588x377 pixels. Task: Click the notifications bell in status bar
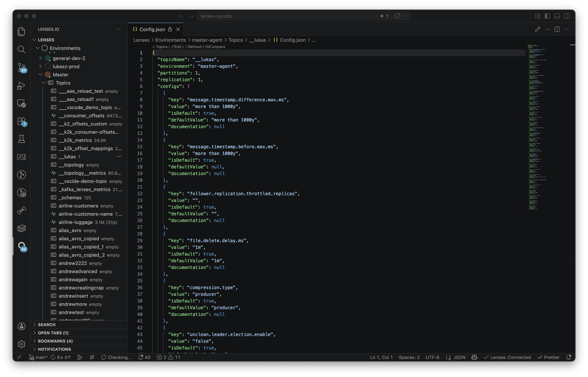[x=569, y=357]
